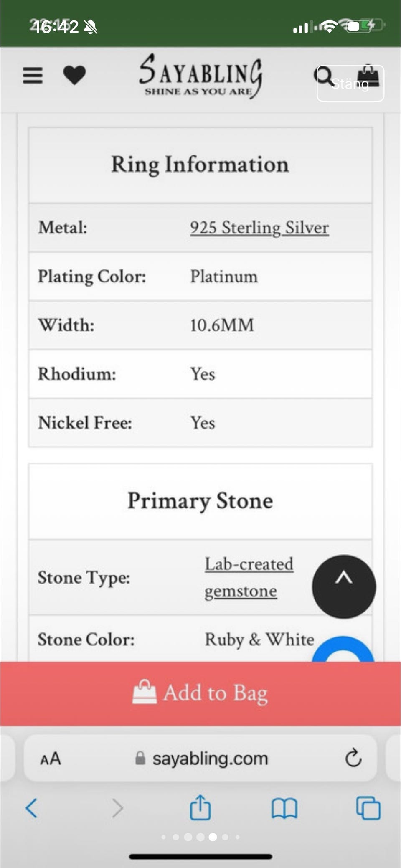Open the hamburger menu icon
The height and width of the screenshot is (868, 401).
[33, 76]
